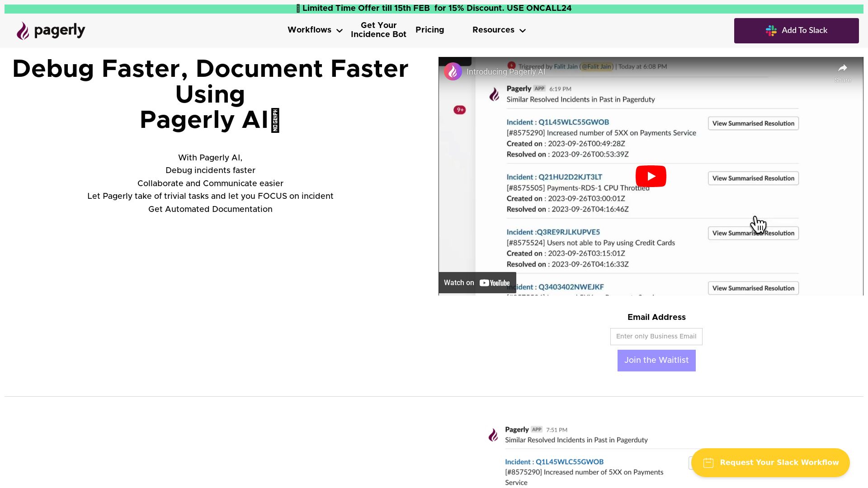
Task: Click the limited time offer banner
Action: coord(434,9)
